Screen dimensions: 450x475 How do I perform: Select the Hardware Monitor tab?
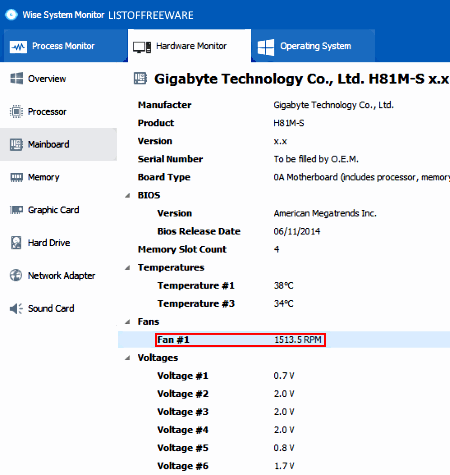[x=189, y=46]
